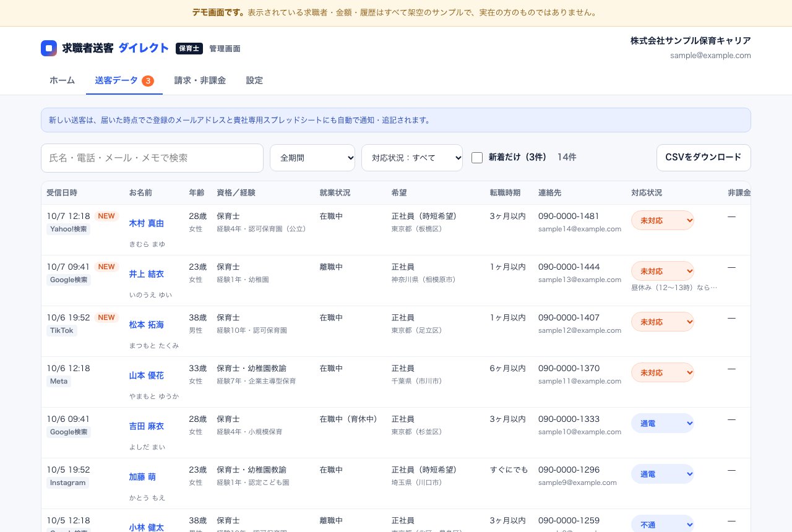Select the 送客データ tab
The image size is (792, 532).
coord(124,80)
